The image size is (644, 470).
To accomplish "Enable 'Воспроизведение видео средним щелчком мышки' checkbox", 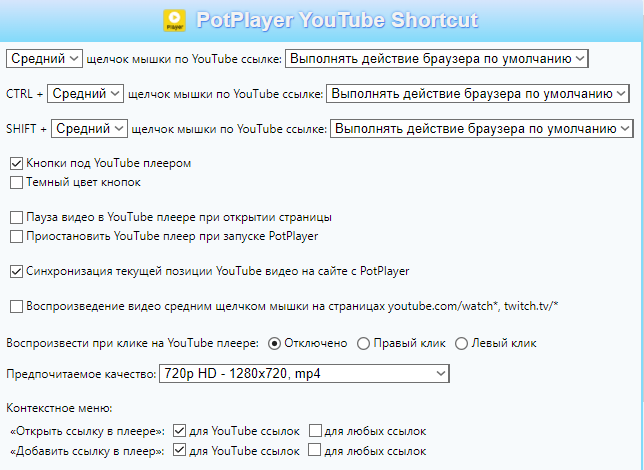I will tap(16, 306).
